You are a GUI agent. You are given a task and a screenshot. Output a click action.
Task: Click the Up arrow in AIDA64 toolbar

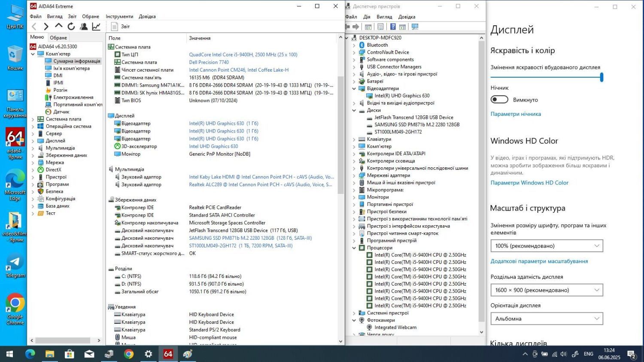(59, 26)
